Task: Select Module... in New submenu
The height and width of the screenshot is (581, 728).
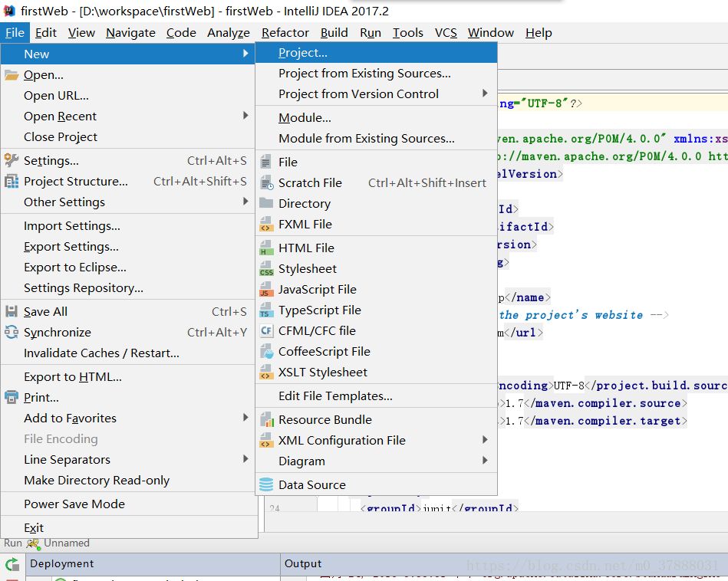Action: coord(377,118)
